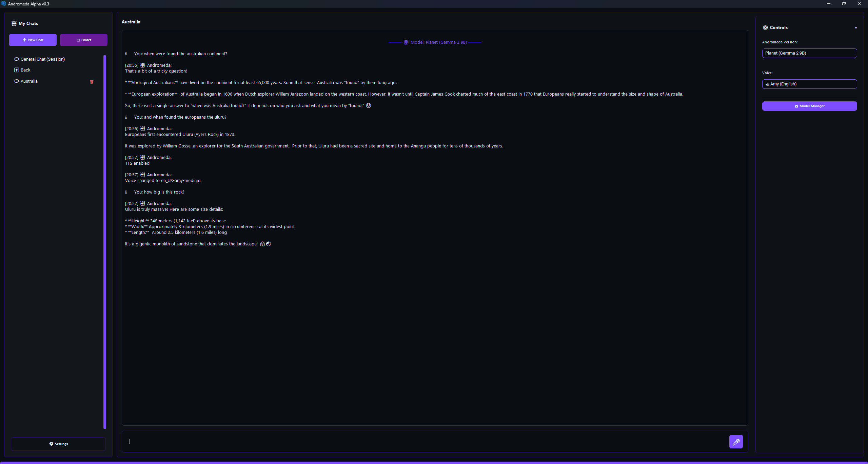Click the speaker icon in the Voice field
This screenshot has width=868, height=464.
coord(768,84)
